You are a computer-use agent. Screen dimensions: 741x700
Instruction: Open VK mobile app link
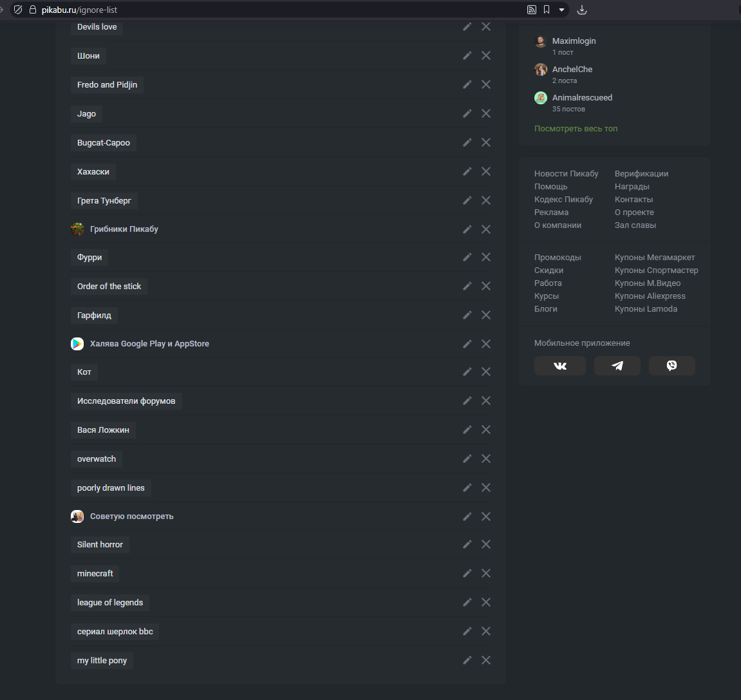pyautogui.click(x=560, y=366)
